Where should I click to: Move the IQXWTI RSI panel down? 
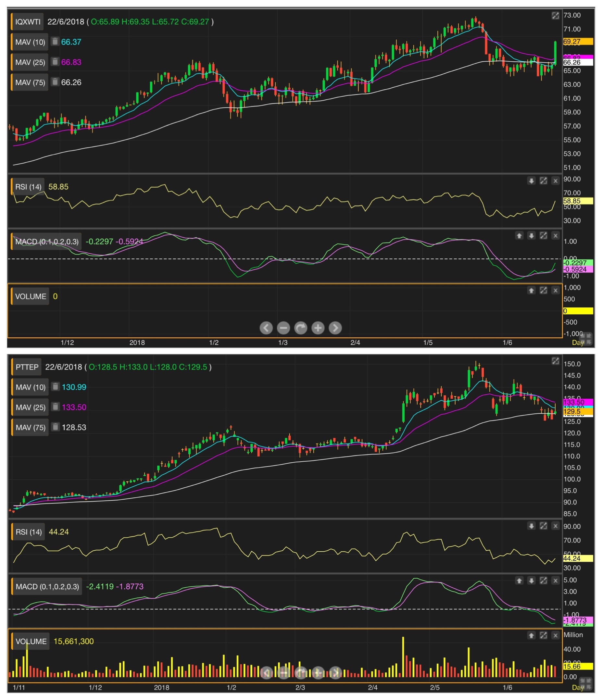(x=531, y=181)
